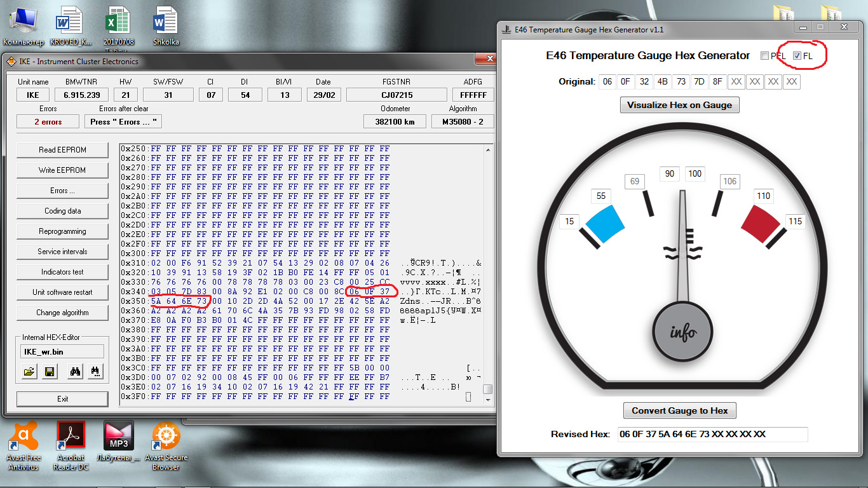868x488 pixels.
Task: Launch Acrobat Reader DC shortcut
Action: tap(71, 445)
